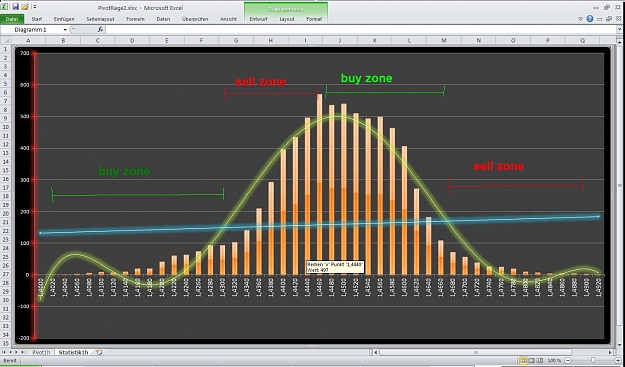This screenshot has height=367, width=625.
Task: Click the left 'buy zone' text label
Action: click(x=124, y=171)
